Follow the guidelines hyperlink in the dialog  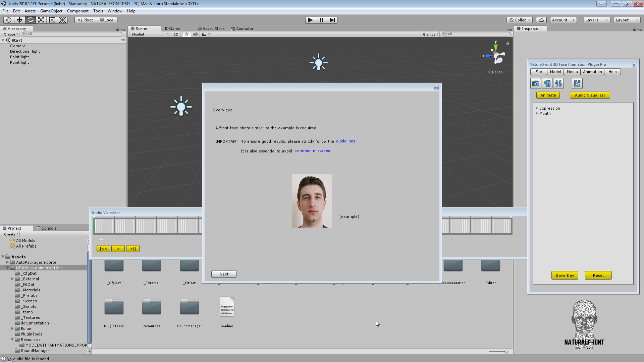pyautogui.click(x=345, y=141)
